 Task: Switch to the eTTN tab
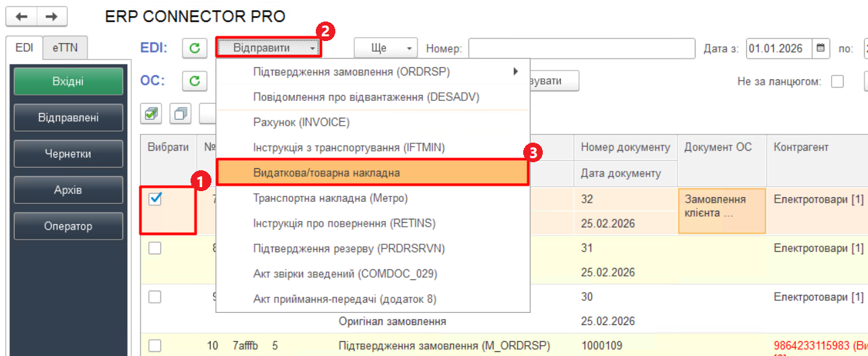tap(65, 48)
